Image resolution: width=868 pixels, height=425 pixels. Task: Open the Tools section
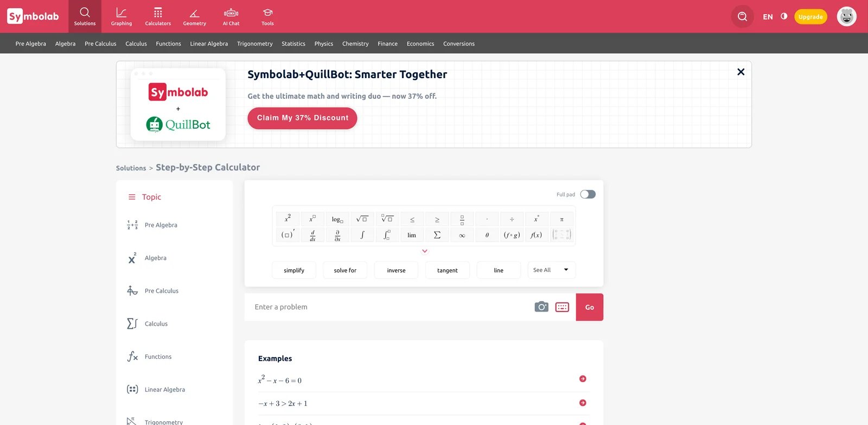(267, 16)
